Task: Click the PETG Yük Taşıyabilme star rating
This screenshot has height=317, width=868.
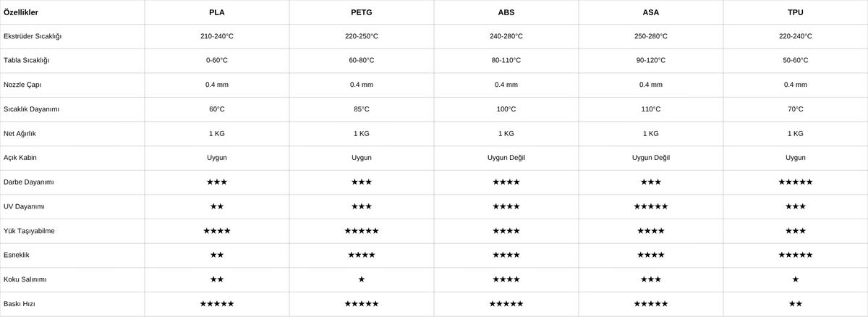Action: tap(361, 231)
